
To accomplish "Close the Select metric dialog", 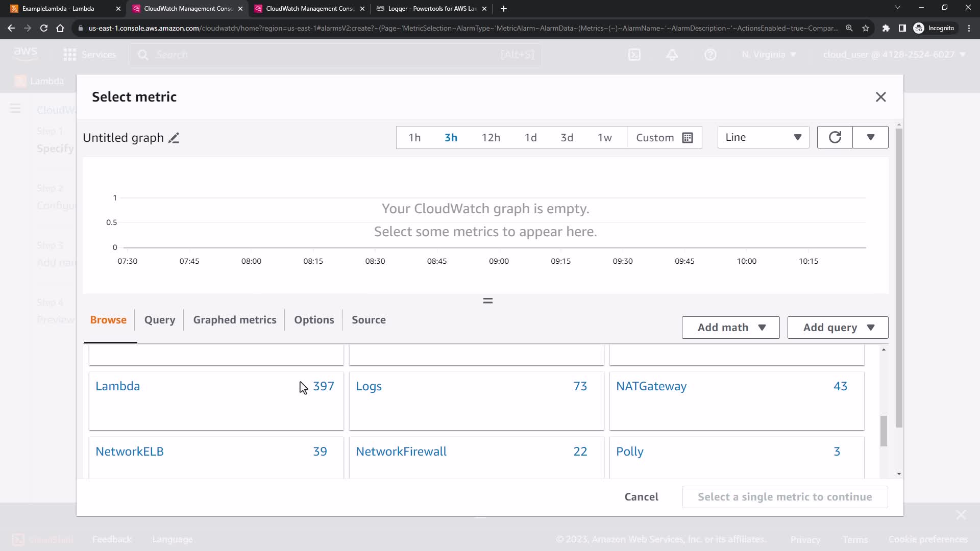I will [x=880, y=97].
